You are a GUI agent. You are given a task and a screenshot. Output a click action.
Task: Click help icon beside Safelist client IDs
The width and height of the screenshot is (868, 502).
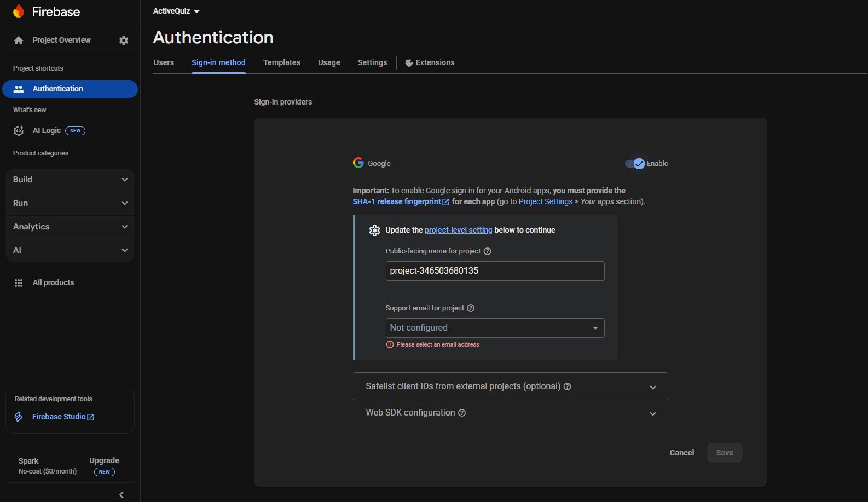[568, 386]
